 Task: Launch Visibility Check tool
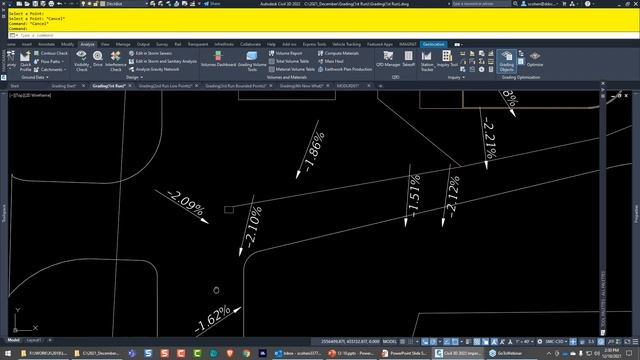tap(82, 61)
